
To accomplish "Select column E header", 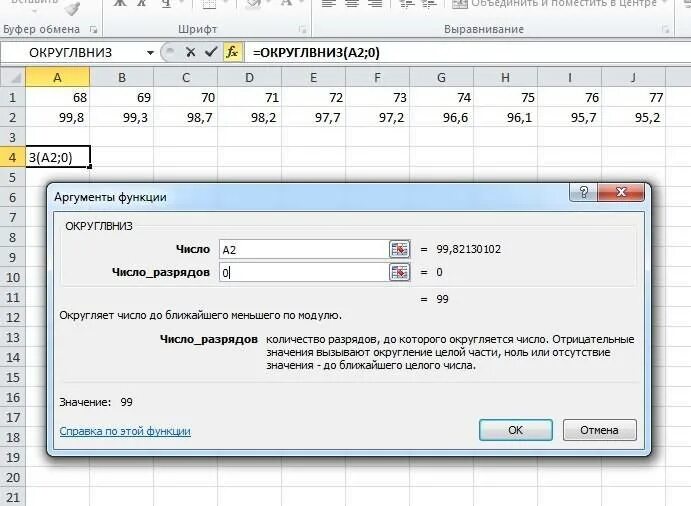I will click(x=313, y=78).
